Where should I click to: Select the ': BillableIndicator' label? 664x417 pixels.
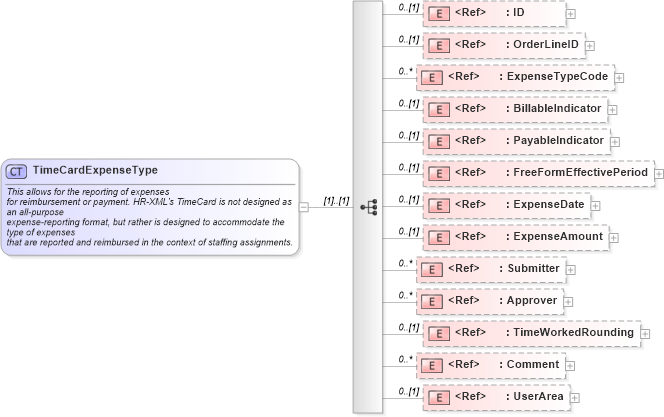tap(553, 108)
